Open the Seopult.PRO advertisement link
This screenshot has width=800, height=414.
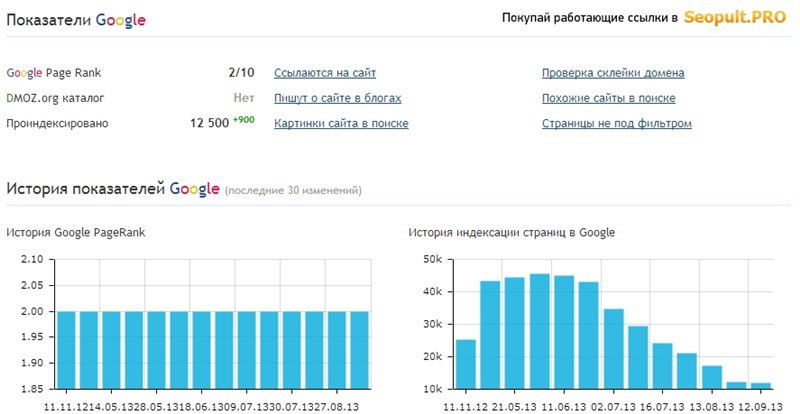click(735, 17)
